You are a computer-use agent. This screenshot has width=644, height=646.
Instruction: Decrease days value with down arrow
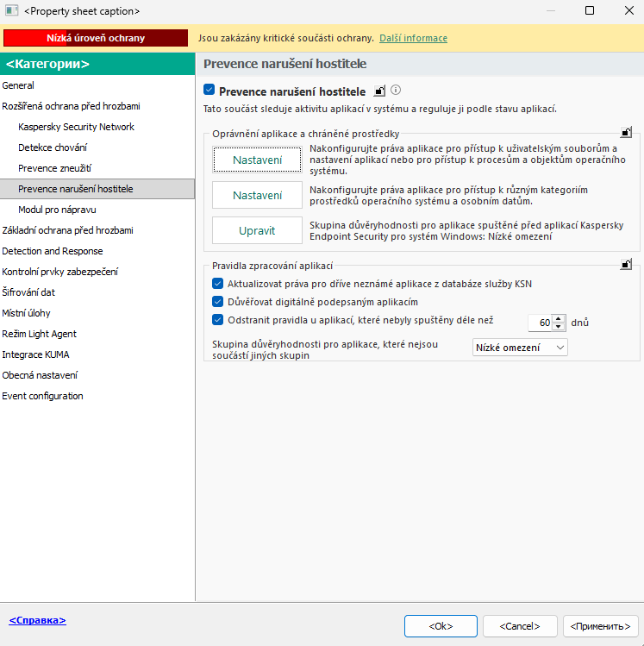[x=559, y=327]
